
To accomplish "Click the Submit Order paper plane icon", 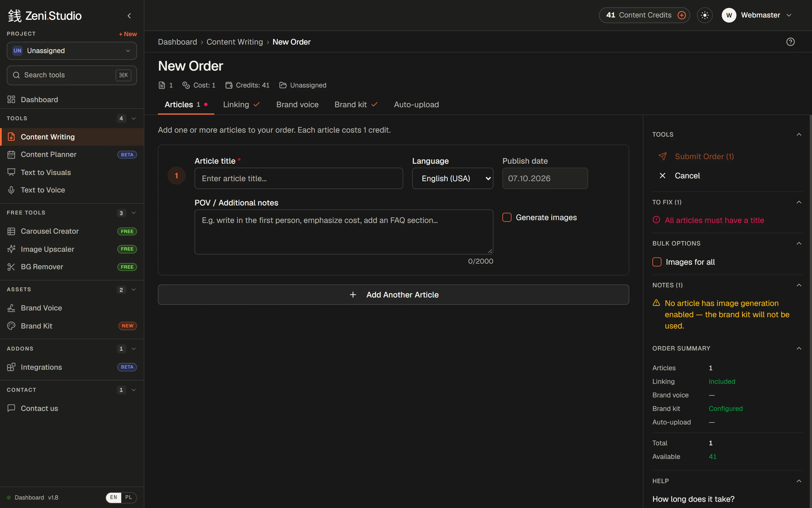I will pyautogui.click(x=662, y=156).
